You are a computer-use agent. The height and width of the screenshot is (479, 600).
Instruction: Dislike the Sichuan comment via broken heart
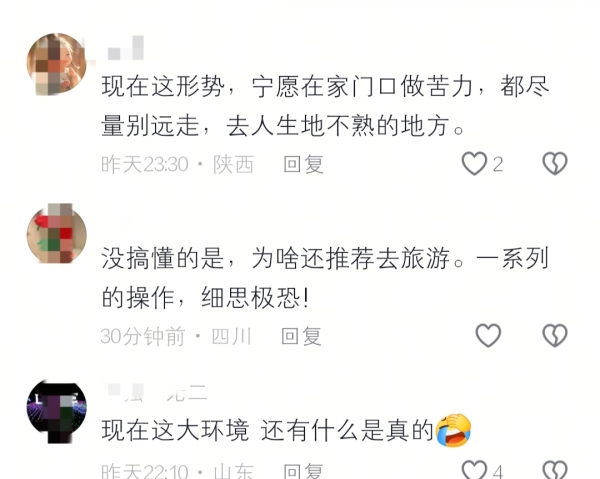[555, 336]
